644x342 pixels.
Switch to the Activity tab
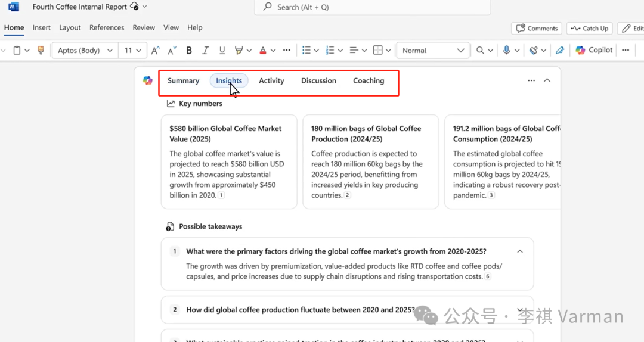coord(271,81)
